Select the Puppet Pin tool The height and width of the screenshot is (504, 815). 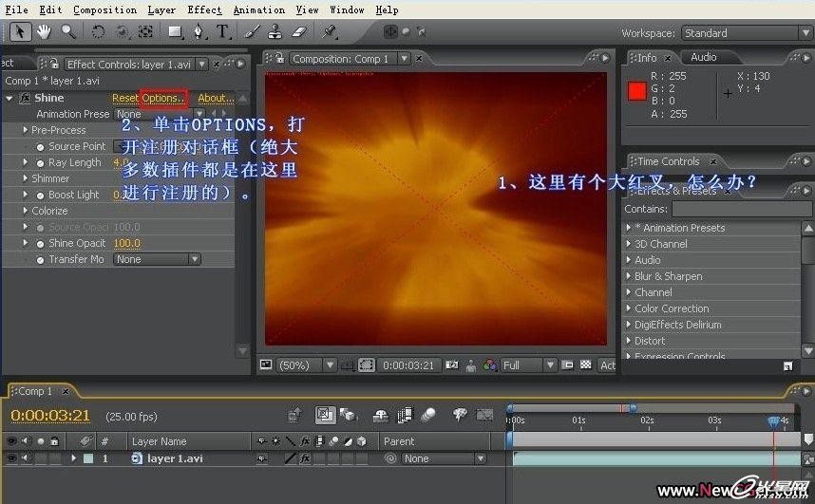click(329, 32)
